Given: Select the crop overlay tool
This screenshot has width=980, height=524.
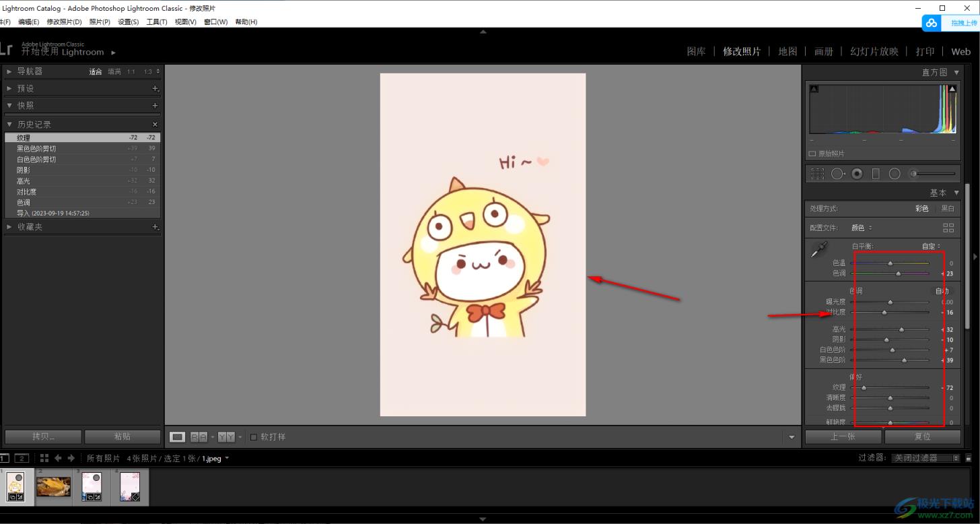Looking at the screenshot, I should 817,174.
